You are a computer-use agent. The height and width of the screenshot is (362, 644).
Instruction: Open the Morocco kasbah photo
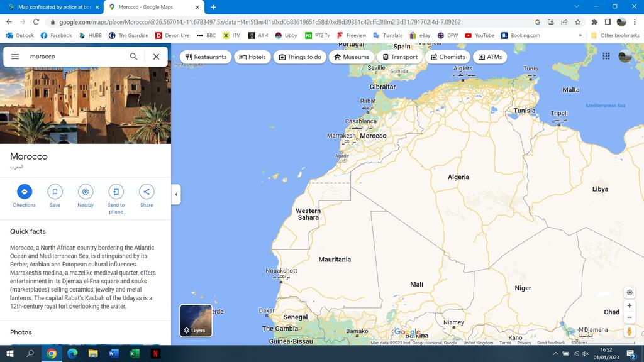[86, 105]
